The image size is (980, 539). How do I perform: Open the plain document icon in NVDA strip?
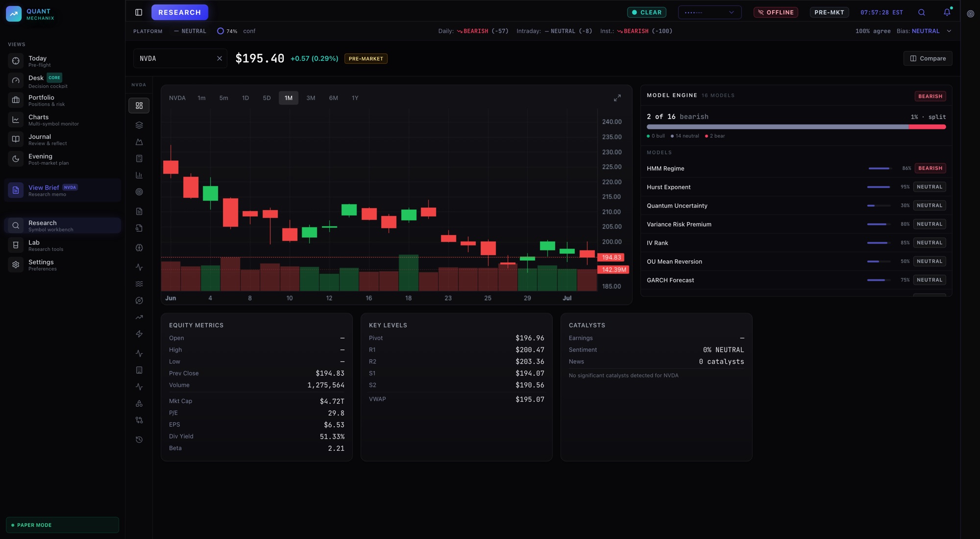(x=139, y=211)
